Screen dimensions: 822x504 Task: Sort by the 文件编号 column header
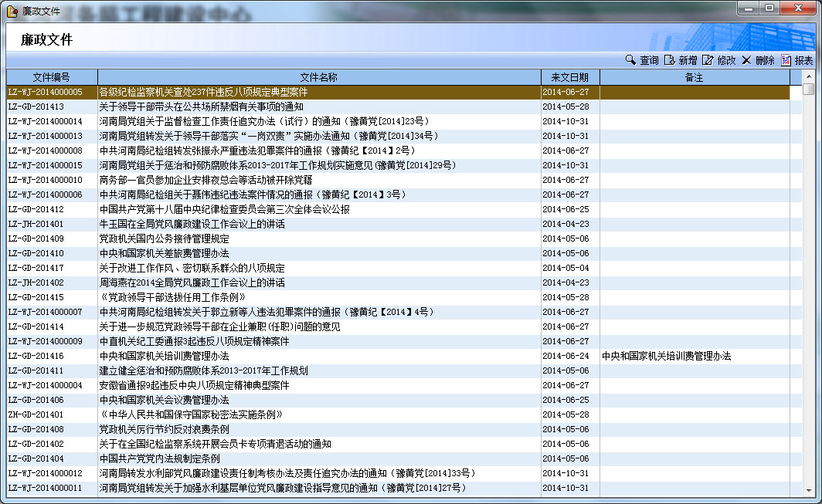pos(52,77)
